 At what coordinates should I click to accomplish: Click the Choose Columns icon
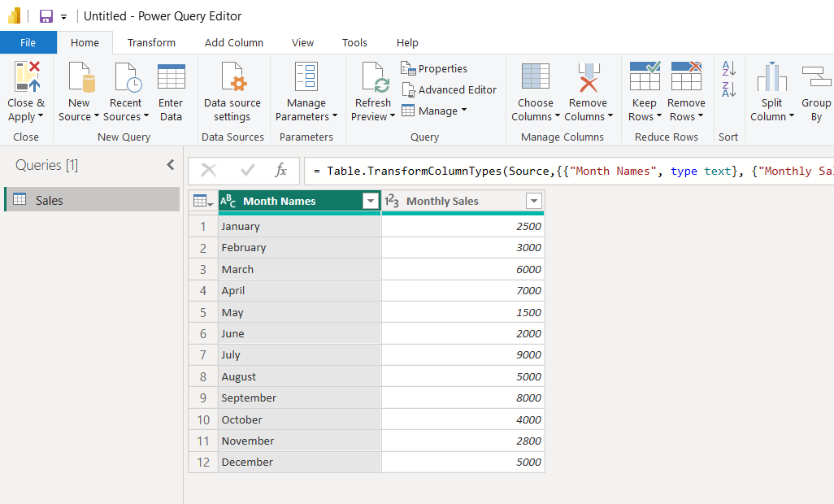coord(535,78)
